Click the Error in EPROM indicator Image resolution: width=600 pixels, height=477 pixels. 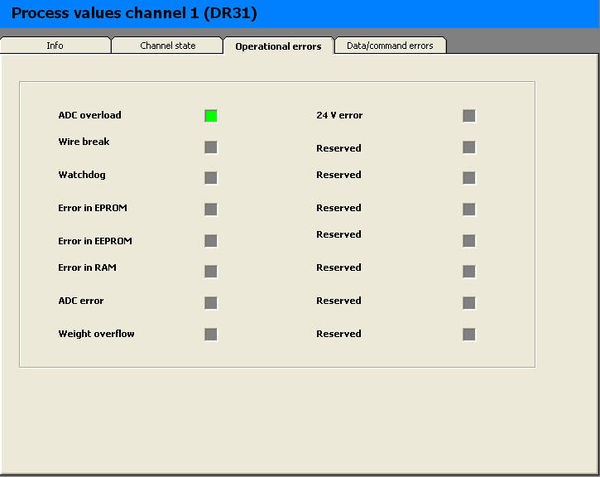[x=211, y=210]
